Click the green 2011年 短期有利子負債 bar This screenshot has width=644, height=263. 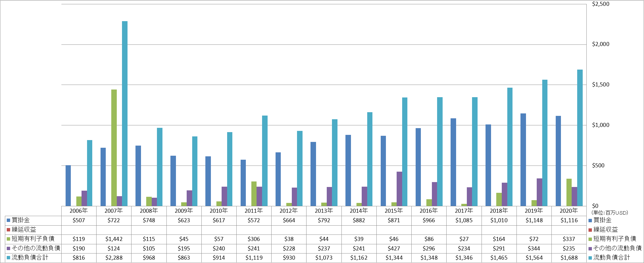tap(254, 194)
